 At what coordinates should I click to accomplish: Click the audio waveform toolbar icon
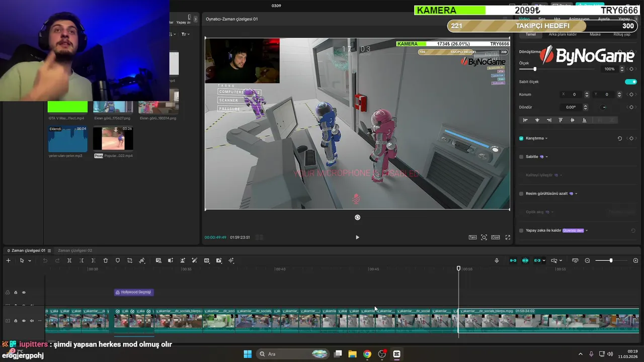pos(231,260)
